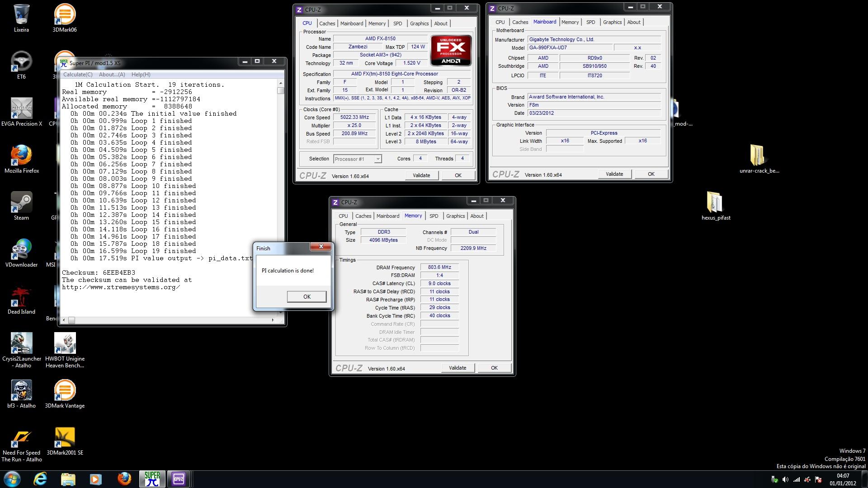This screenshot has height=488, width=868.
Task: Click the DRAM Frequency value field
Action: [x=439, y=267]
